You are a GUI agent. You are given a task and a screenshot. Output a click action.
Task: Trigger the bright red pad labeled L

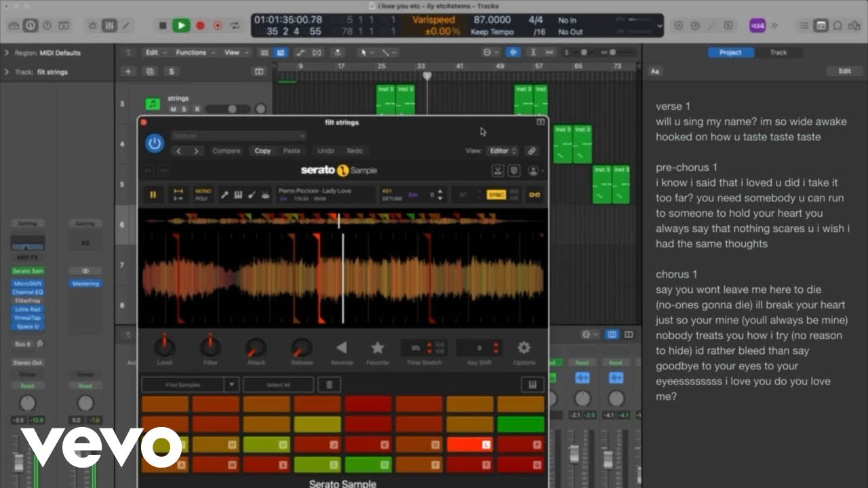[470, 445]
